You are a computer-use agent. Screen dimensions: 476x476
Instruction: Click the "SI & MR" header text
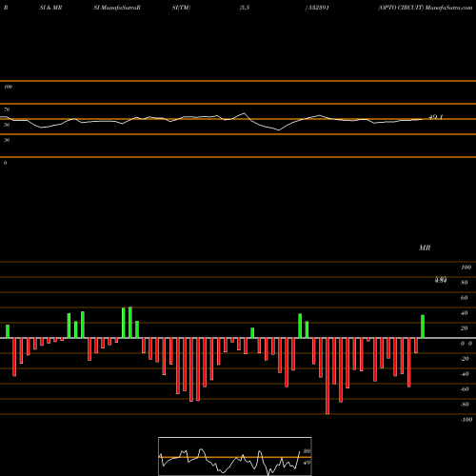pyautogui.click(x=50, y=8)
